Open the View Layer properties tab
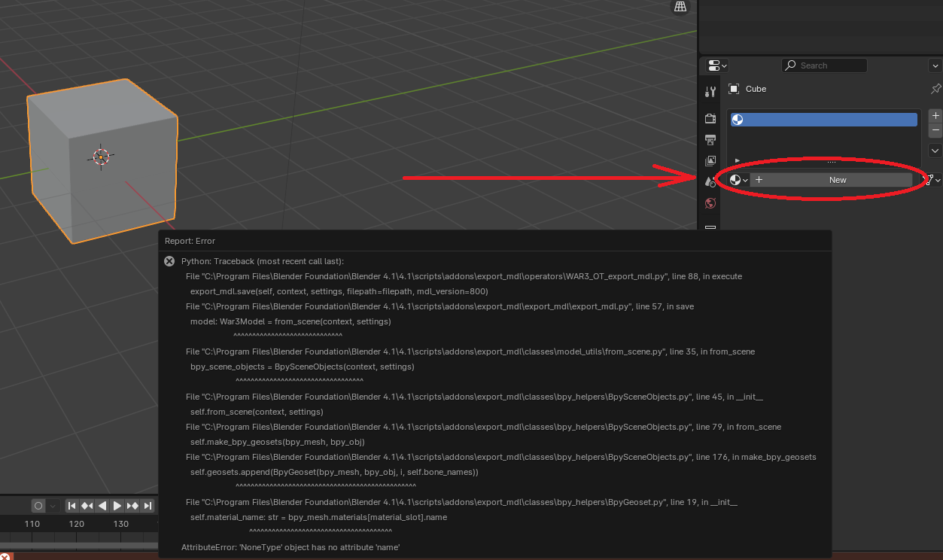Viewport: 943px width, 560px height. pos(710,161)
